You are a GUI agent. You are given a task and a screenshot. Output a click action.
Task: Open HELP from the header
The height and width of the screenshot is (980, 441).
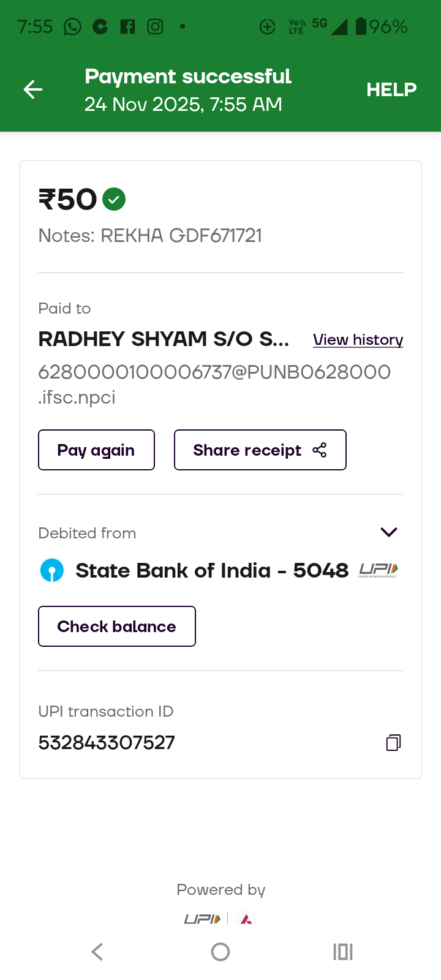[x=391, y=90]
